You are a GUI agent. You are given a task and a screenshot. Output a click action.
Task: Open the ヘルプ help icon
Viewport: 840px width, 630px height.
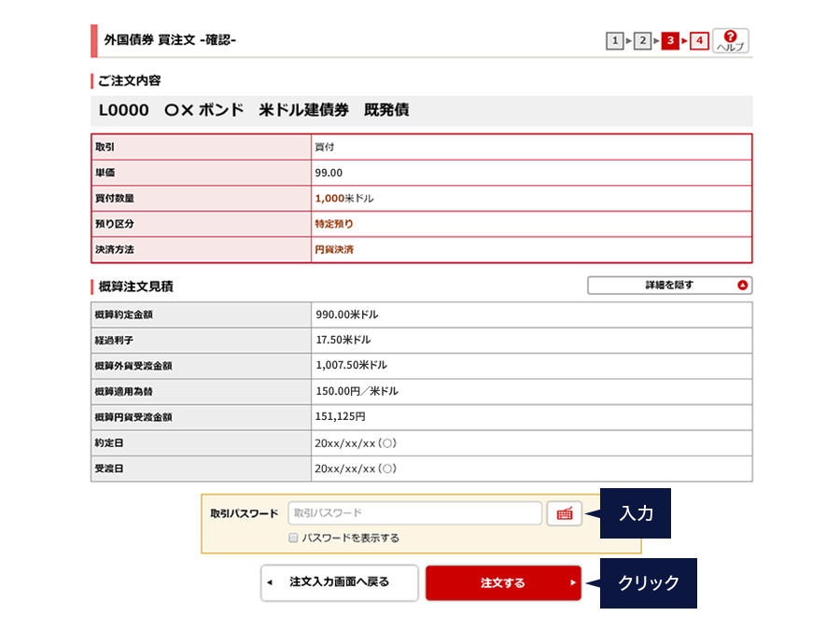[x=730, y=41]
